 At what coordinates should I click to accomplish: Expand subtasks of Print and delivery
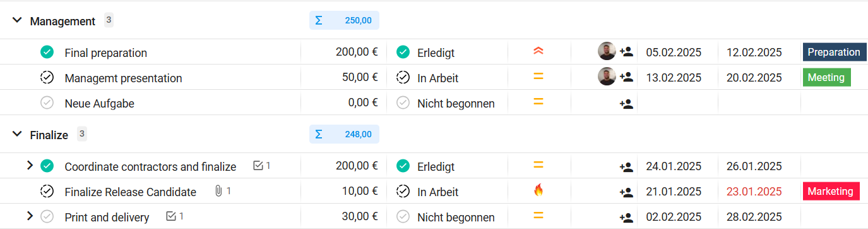point(29,216)
